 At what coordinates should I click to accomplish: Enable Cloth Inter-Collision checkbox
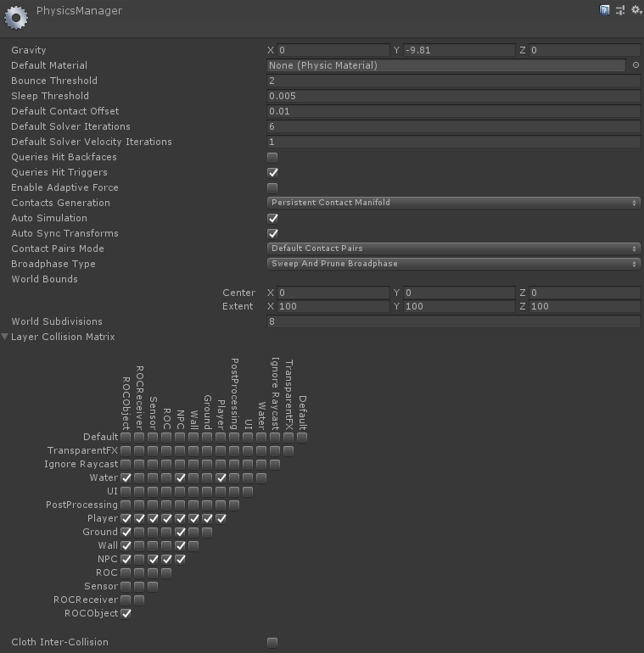coord(272,643)
